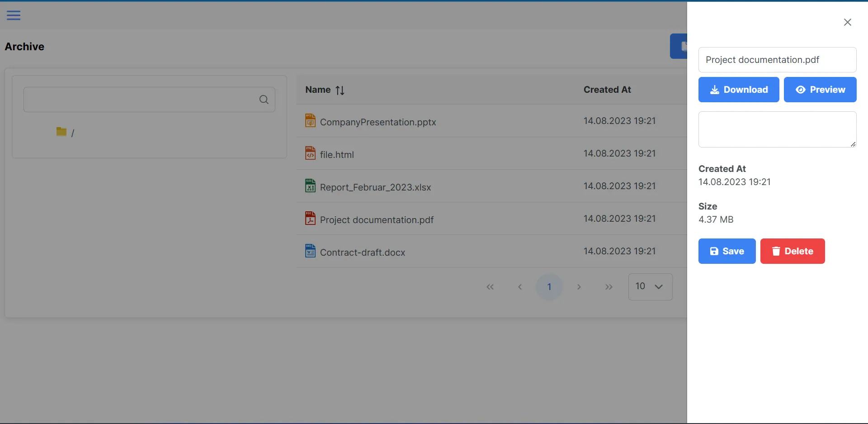The height and width of the screenshot is (424, 868).
Task: Click the PowerPoint icon for CompanyPresentation.pptx
Action: 310,121
